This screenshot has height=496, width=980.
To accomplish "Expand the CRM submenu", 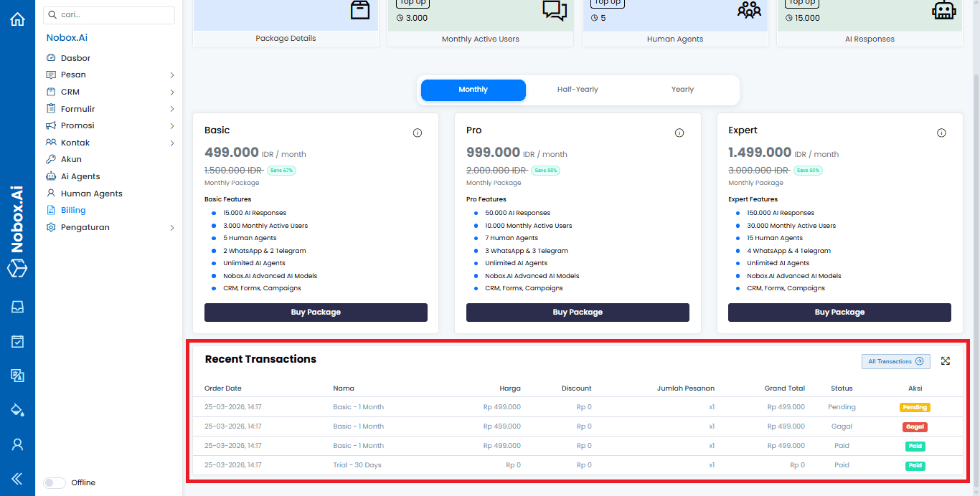I will coord(172,92).
